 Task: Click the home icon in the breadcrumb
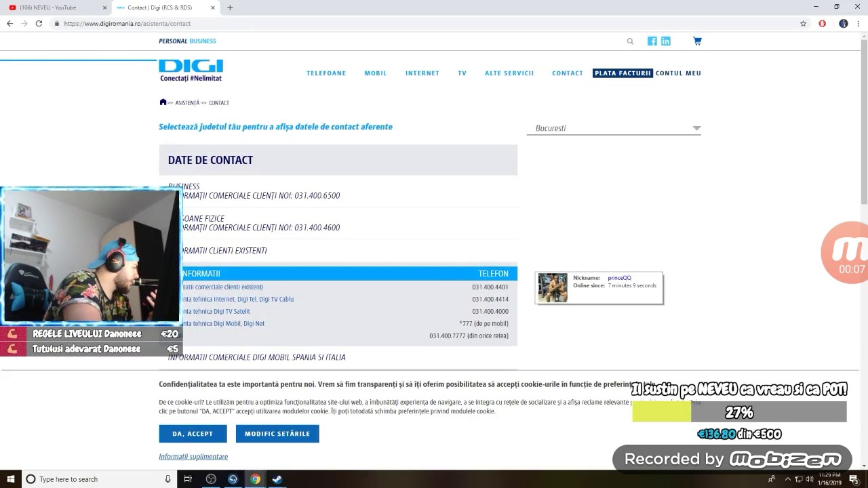pyautogui.click(x=163, y=102)
